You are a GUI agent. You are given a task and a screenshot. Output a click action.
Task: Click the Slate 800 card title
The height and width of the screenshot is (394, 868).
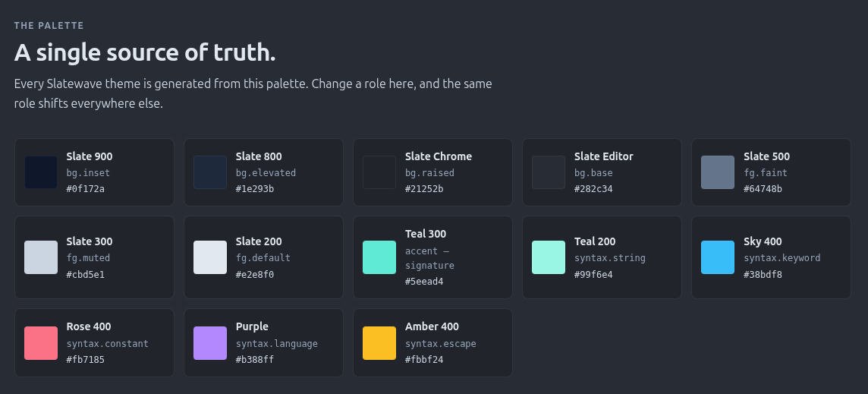(259, 157)
